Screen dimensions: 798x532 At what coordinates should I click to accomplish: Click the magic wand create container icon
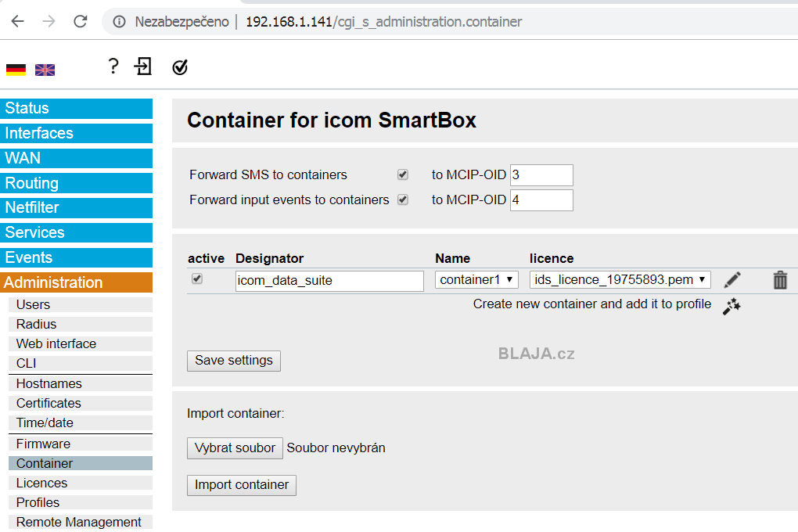pyautogui.click(x=731, y=306)
